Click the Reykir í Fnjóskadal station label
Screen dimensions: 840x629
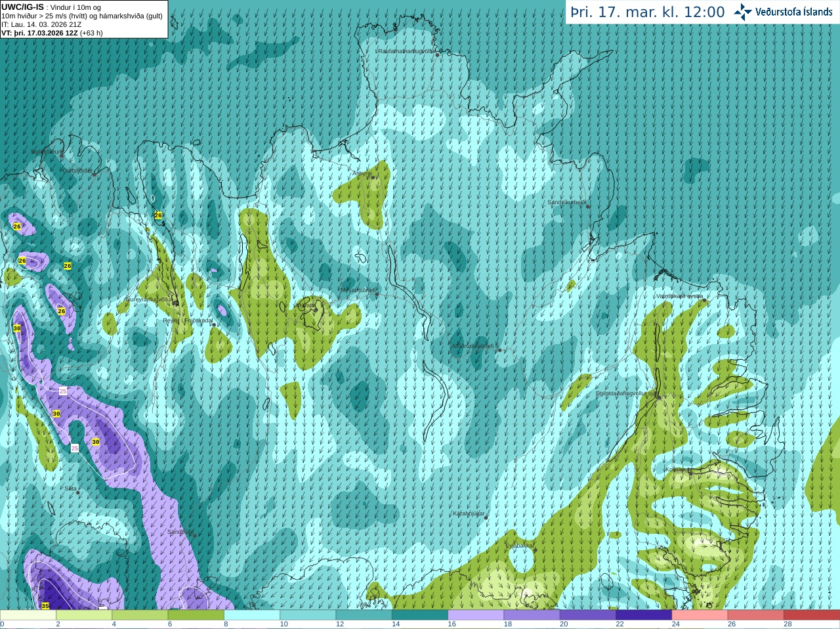188,320
